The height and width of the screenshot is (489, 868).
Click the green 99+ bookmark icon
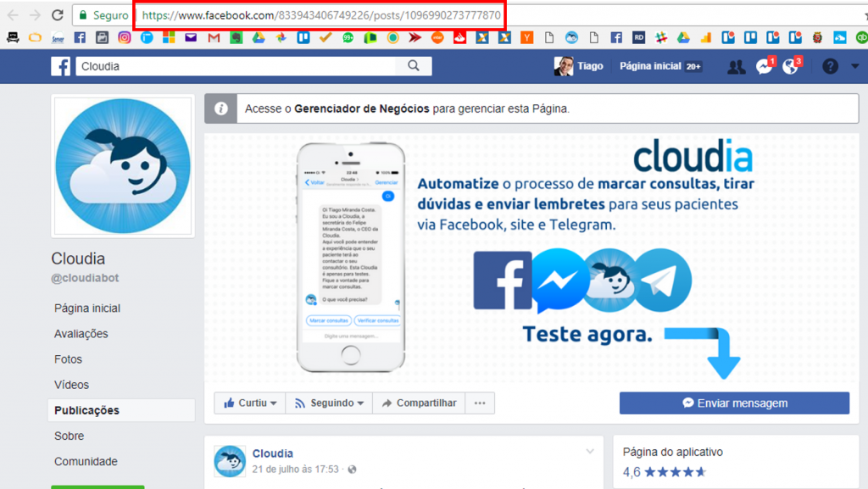[348, 37]
